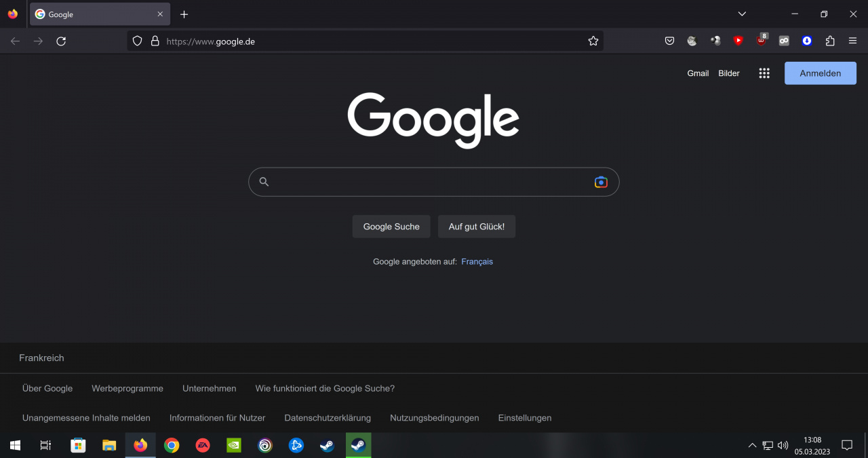Open the grey infinity-loop extension
The image size is (868, 458).
(x=784, y=41)
